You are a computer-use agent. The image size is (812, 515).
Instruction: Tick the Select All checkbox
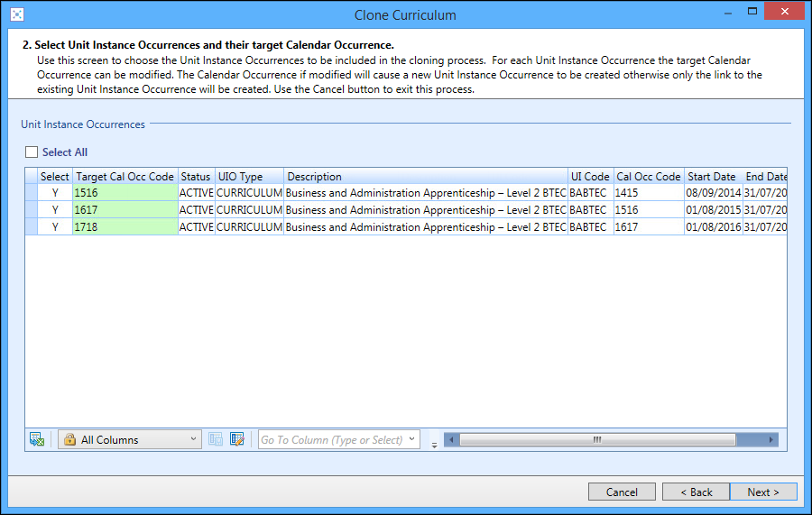point(32,152)
